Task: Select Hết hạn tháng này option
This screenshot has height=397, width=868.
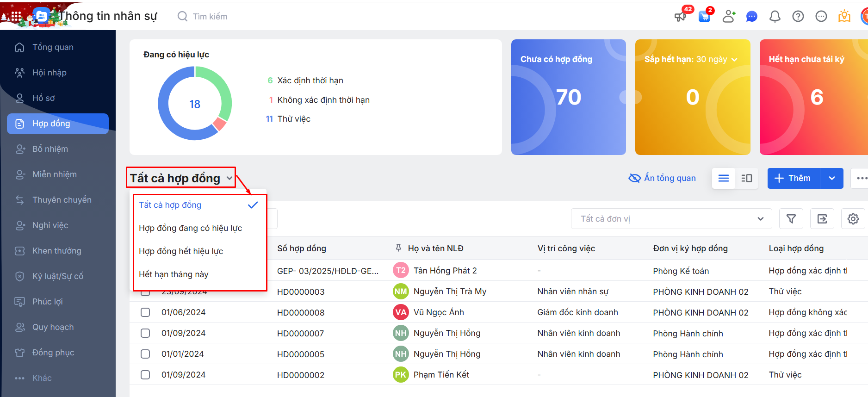Action: 199,274
